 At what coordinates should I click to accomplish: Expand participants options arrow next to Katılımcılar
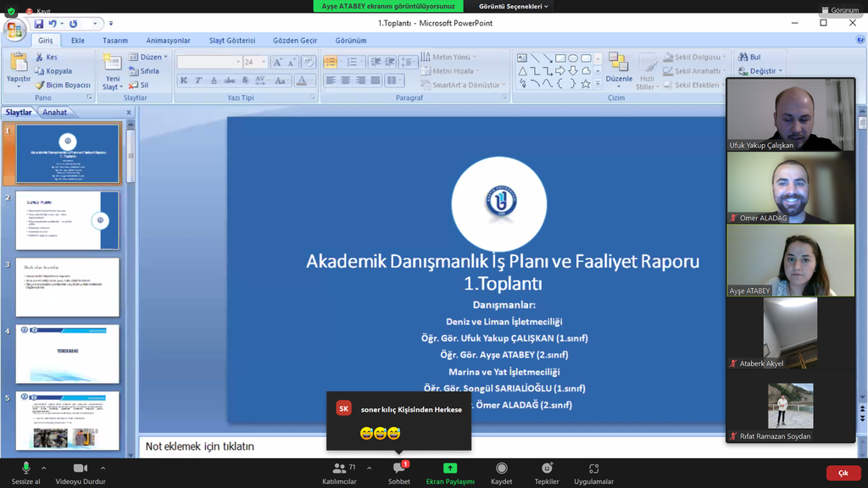point(370,468)
